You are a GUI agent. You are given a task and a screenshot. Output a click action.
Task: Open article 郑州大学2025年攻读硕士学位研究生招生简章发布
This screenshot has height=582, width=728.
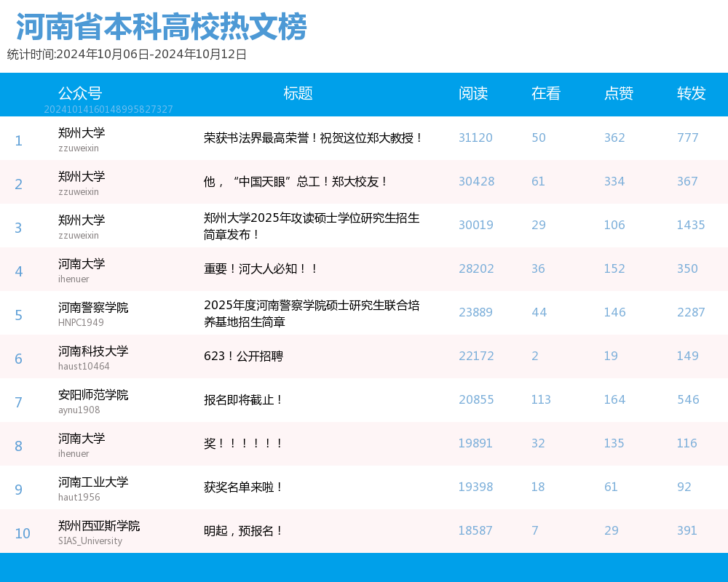[x=312, y=226]
